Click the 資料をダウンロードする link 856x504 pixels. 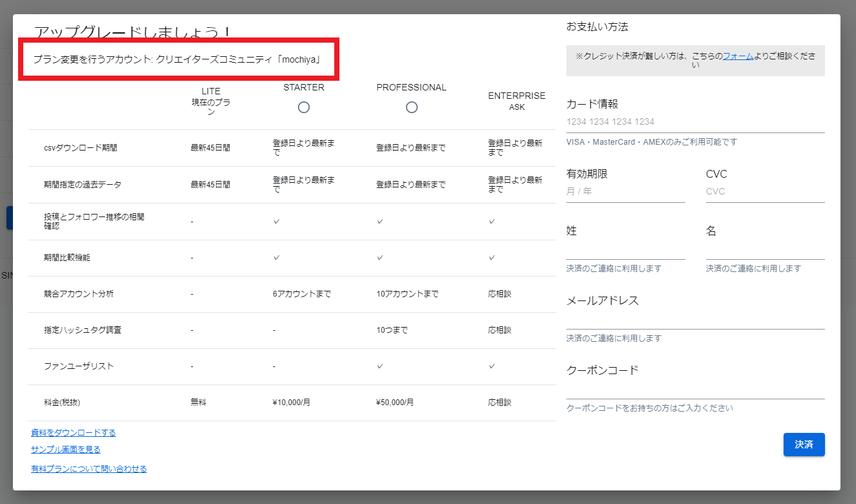pos(73,433)
